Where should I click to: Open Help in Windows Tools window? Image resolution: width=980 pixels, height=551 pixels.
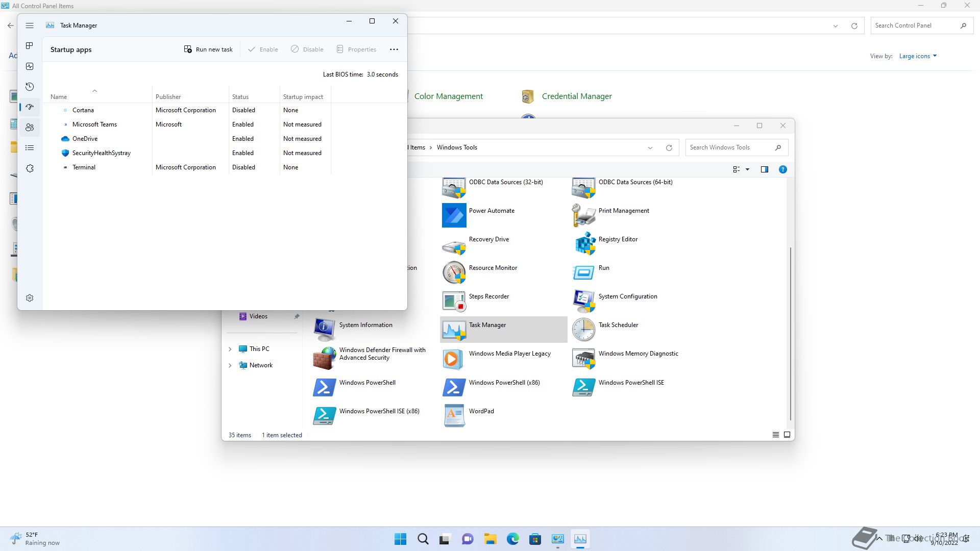coord(783,169)
